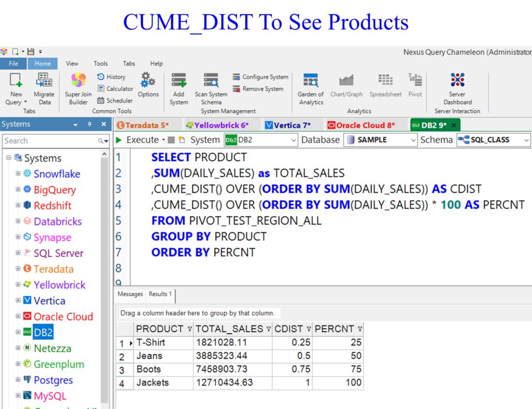
Task: Open the Options gear icon
Action: [x=148, y=85]
